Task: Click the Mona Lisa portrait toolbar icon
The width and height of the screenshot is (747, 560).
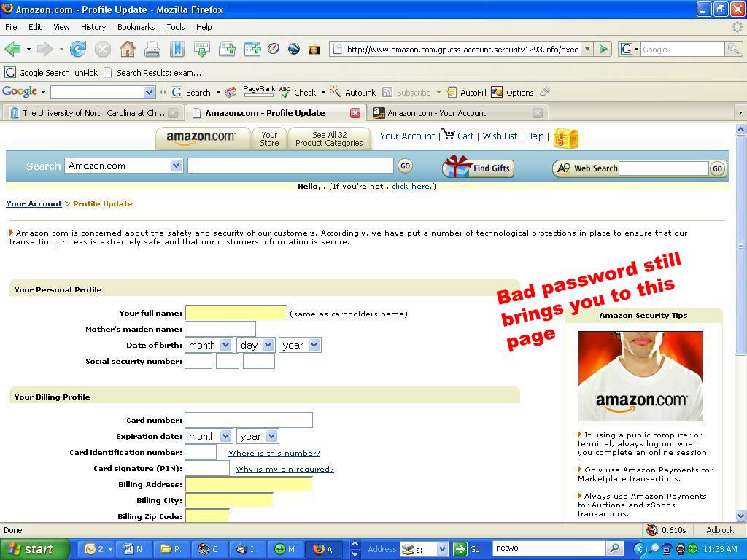Action: pyautogui.click(x=314, y=49)
